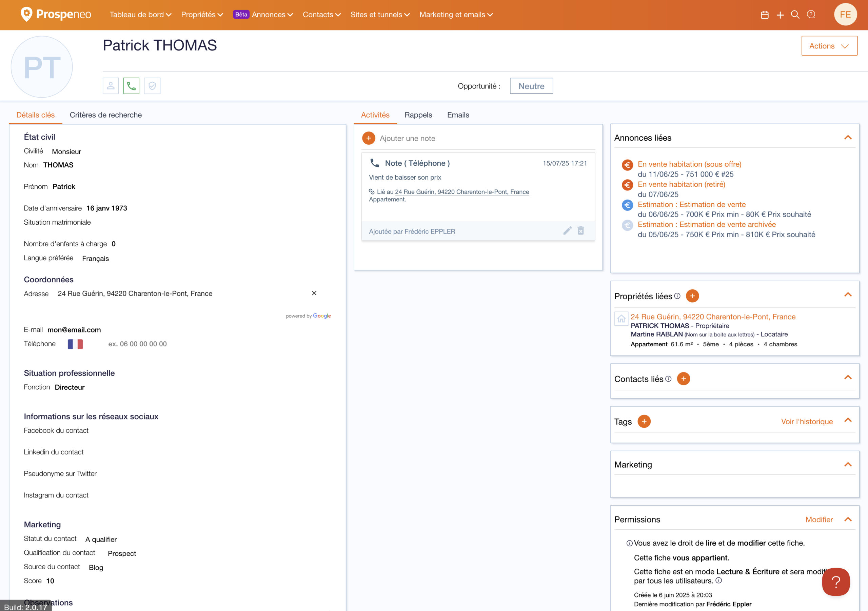Open the calendar icon in top bar

764,15
